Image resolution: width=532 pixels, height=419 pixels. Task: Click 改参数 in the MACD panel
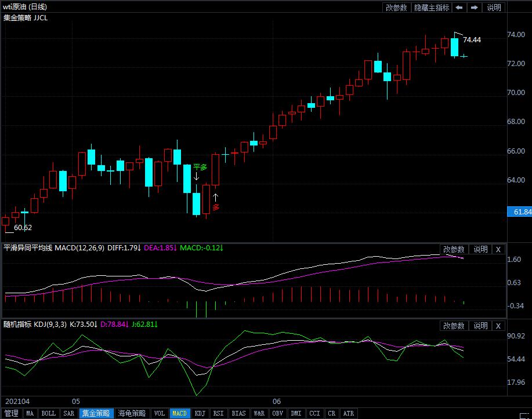coord(454,249)
